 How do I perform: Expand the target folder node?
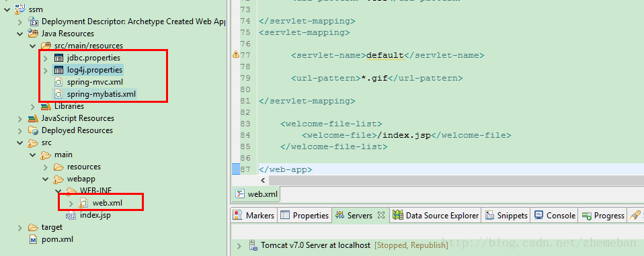[19, 227]
